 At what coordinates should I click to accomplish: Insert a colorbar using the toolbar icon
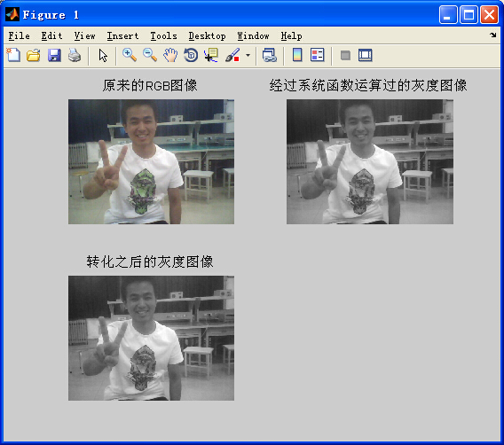297,55
